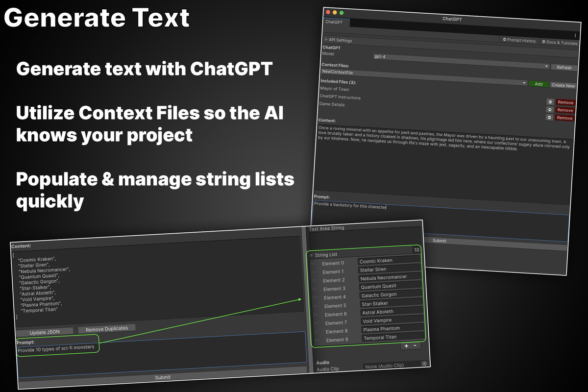Open Prompt History
The image size is (588, 392).
coord(519,41)
